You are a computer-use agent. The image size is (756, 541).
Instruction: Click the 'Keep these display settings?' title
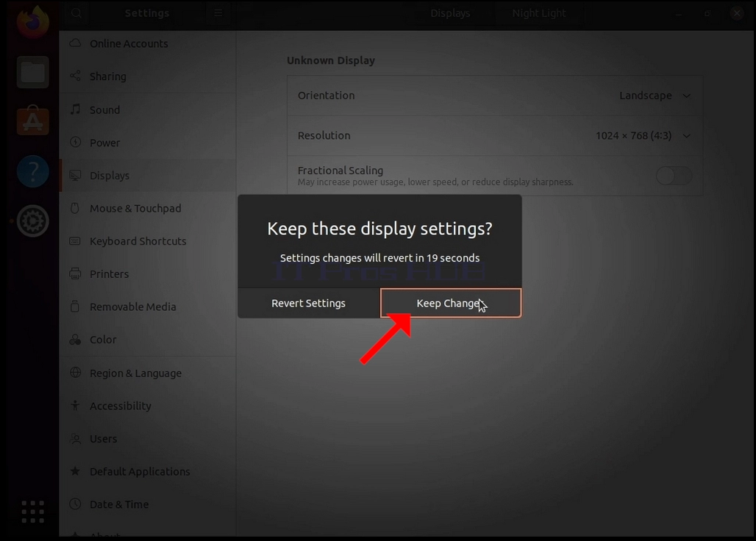tap(380, 229)
